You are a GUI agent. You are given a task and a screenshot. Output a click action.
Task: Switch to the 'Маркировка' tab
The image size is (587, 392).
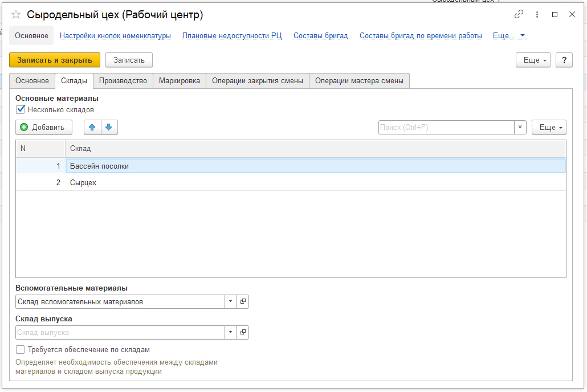click(x=180, y=81)
